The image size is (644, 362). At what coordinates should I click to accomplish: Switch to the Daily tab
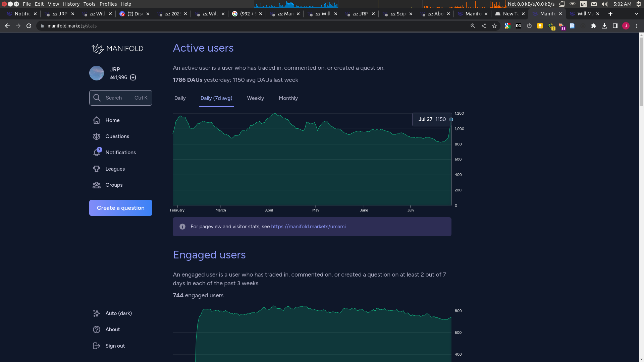tap(180, 98)
